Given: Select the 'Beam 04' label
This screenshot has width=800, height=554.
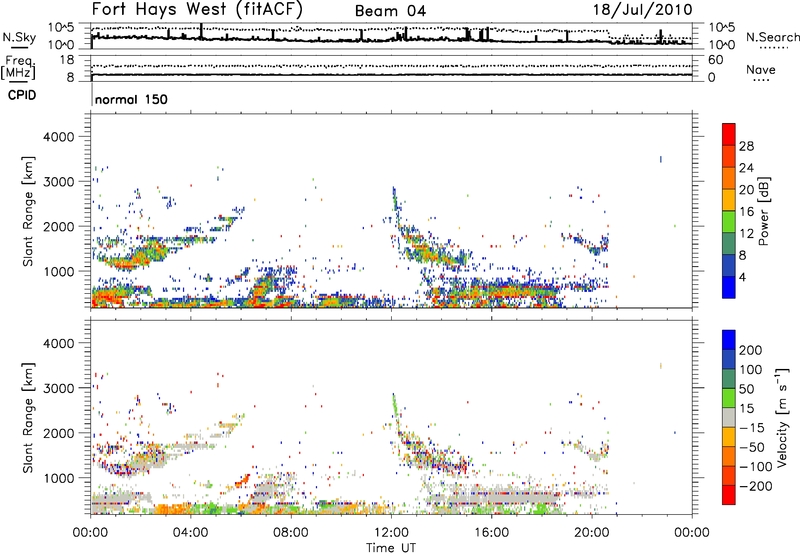Looking at the screenshot, I should 390,11.
